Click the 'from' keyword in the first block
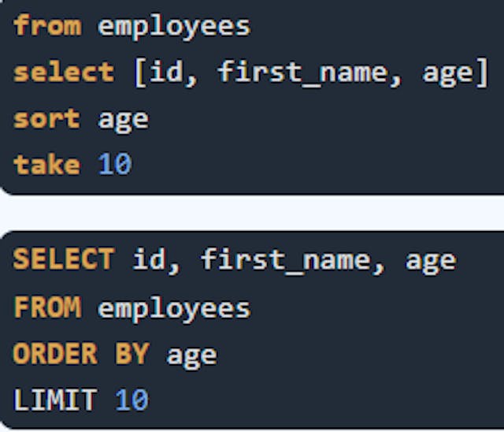The height and width of the screenshot is (432, 504). click(x=47, y=24)
